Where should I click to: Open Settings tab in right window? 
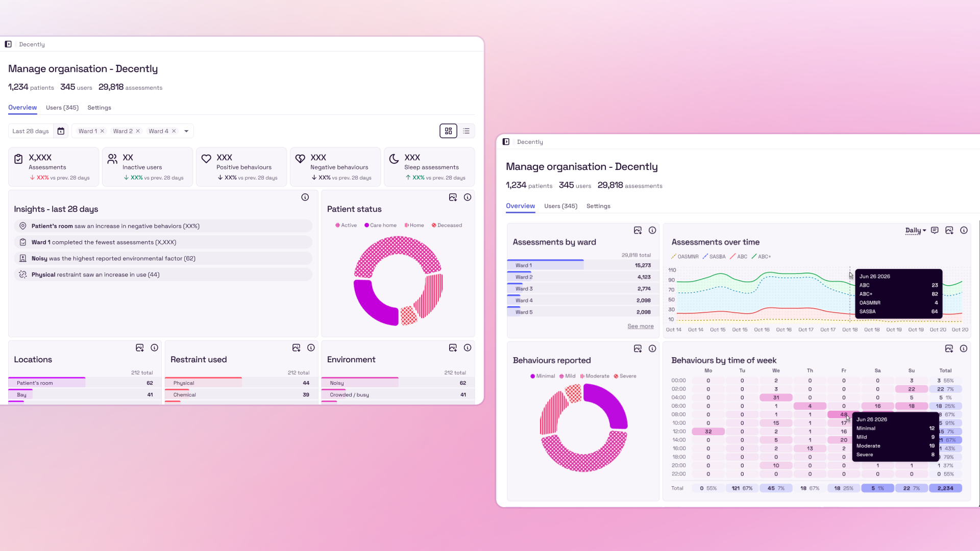(x=598, y=206)
